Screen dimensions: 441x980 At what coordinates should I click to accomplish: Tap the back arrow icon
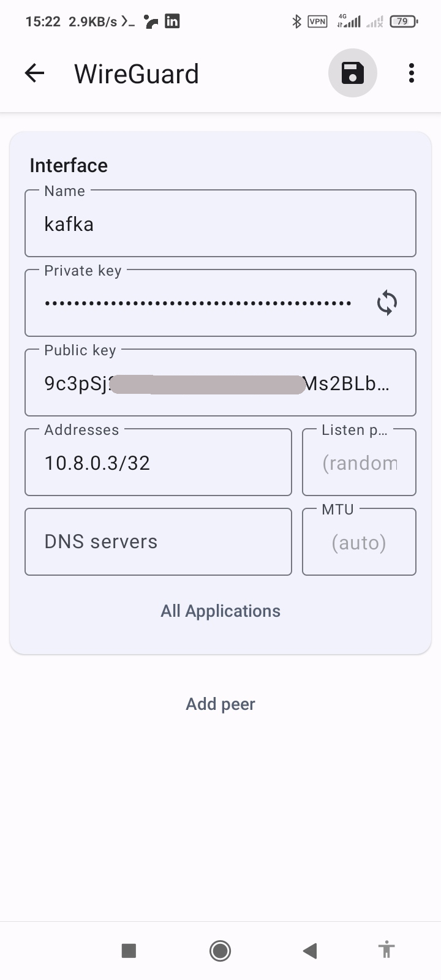[35, 73]
